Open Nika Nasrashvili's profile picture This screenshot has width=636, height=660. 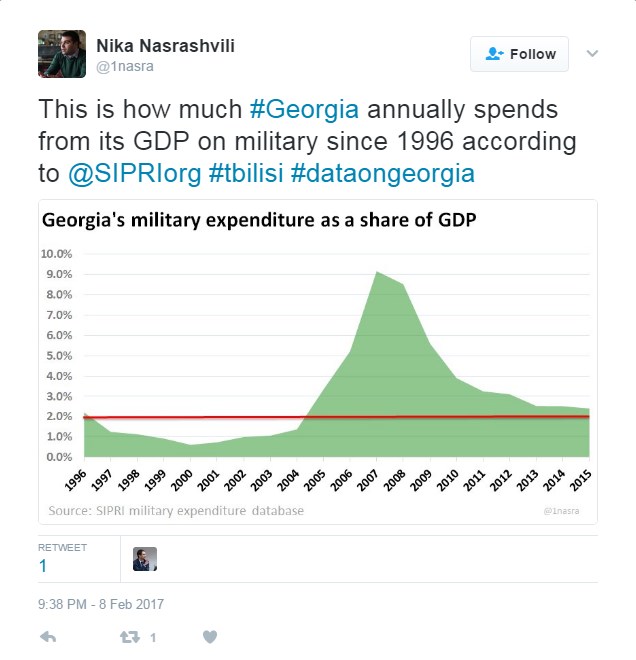pyautogui.click(x=61, y=53)
